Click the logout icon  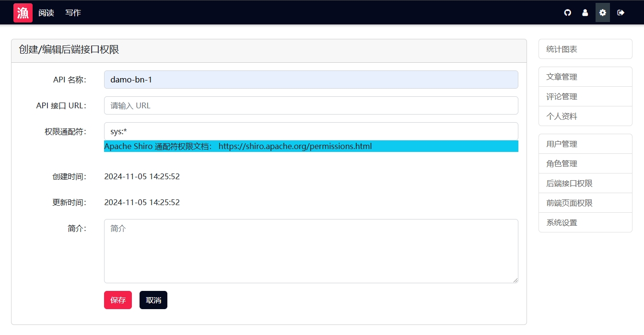click(621, 13)
